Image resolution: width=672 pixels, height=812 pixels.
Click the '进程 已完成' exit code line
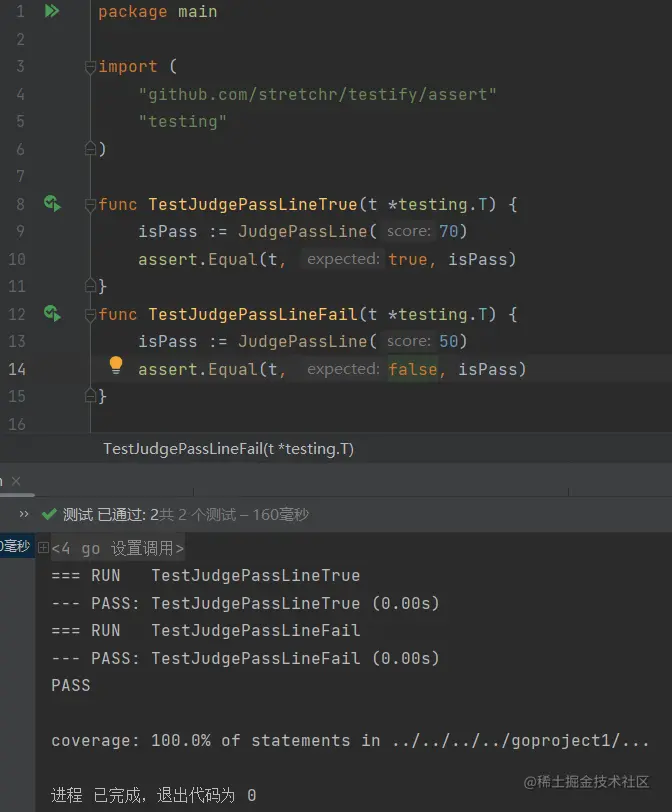click(153, 795)
